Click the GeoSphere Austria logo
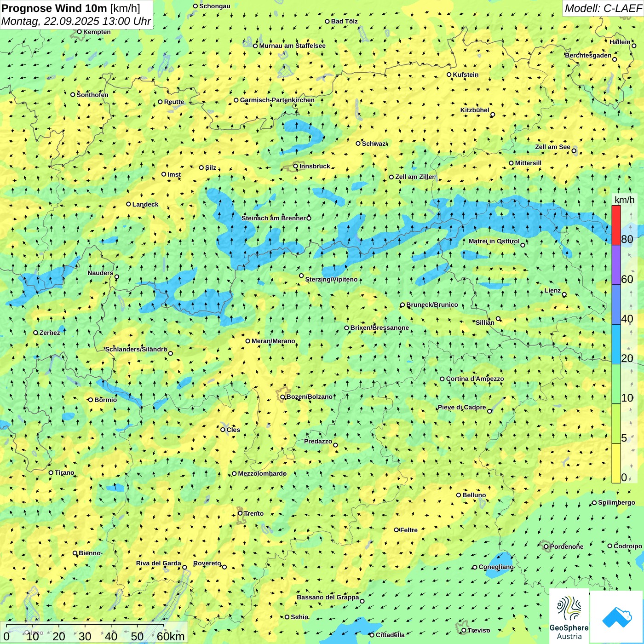Image resolution: width=644 pixels, height=644 pixels. [x=569, y=616]
